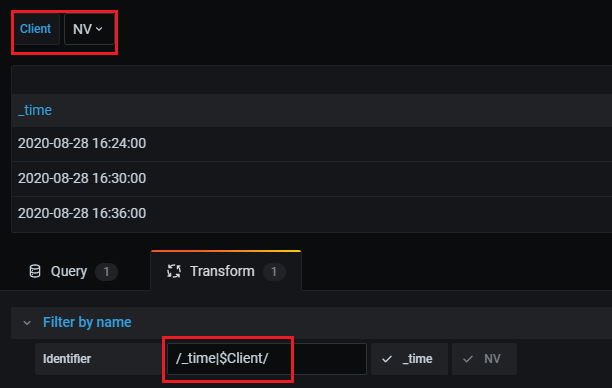Collapse the Filter by name section chevron
612x388 pixels.
click(27, 323)
